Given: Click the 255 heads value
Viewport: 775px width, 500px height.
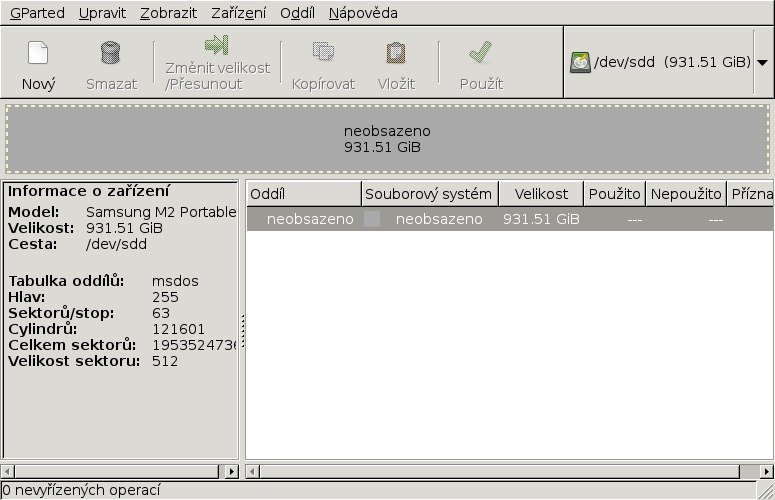Looking at the screenshot, I should (x=165, y=297).
